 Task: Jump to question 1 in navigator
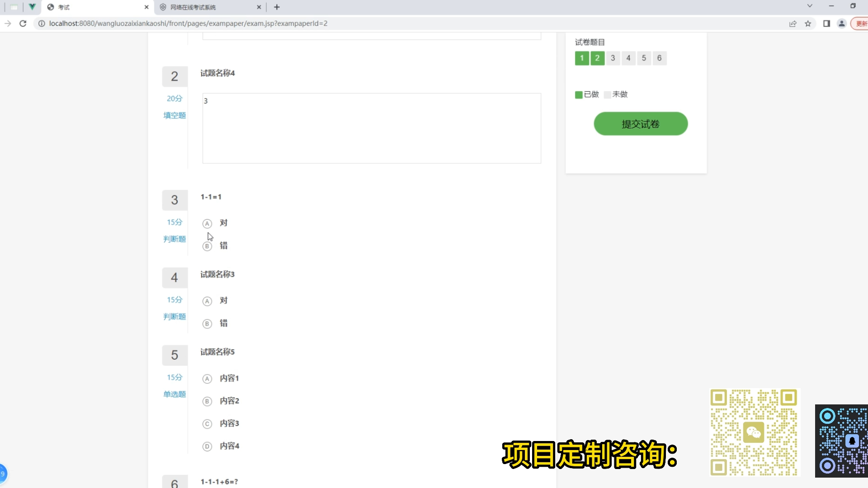[x=582, y=58]
